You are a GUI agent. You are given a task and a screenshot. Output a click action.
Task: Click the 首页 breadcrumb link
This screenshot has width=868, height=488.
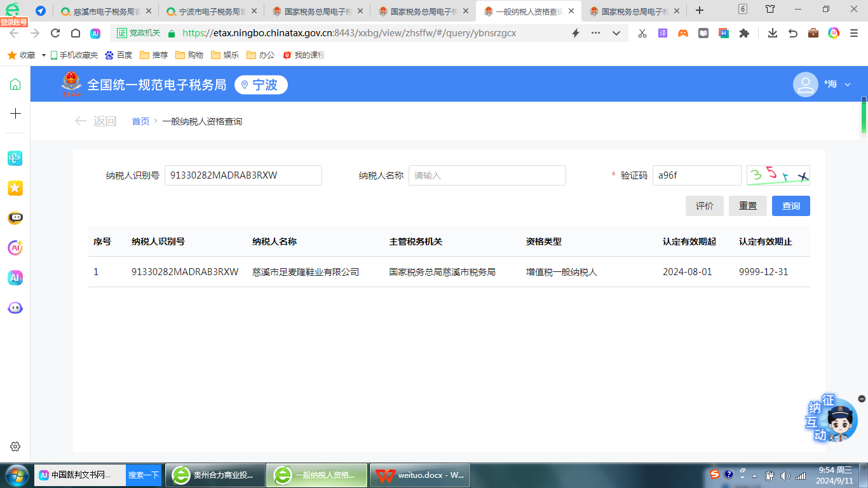[140, 121]
